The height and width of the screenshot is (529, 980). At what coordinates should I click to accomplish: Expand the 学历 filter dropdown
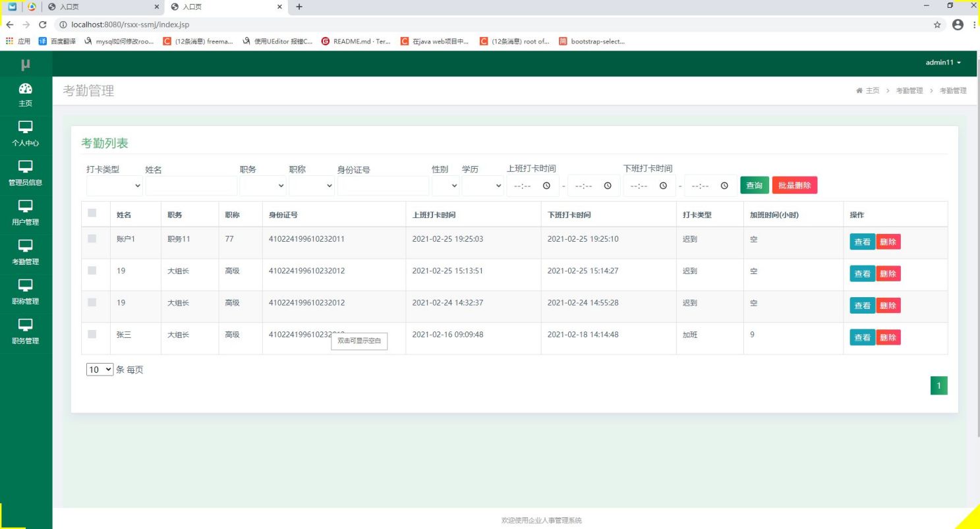(482, 186)
